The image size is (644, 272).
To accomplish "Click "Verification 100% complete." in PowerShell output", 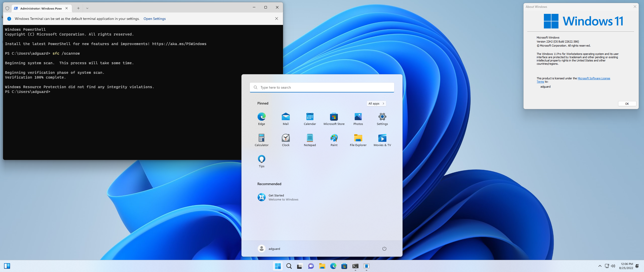I will click(x=35, y=77).
